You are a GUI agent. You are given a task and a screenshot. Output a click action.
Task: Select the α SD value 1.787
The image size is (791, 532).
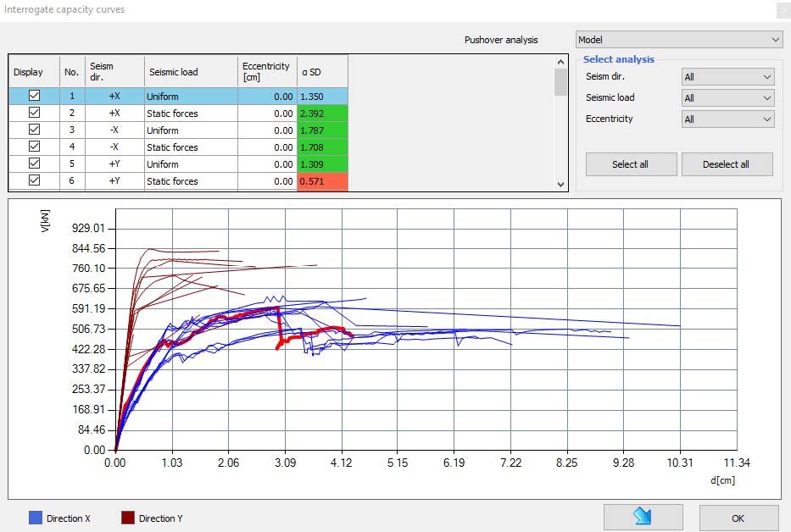pyautogui.click(x=322, y=130)
